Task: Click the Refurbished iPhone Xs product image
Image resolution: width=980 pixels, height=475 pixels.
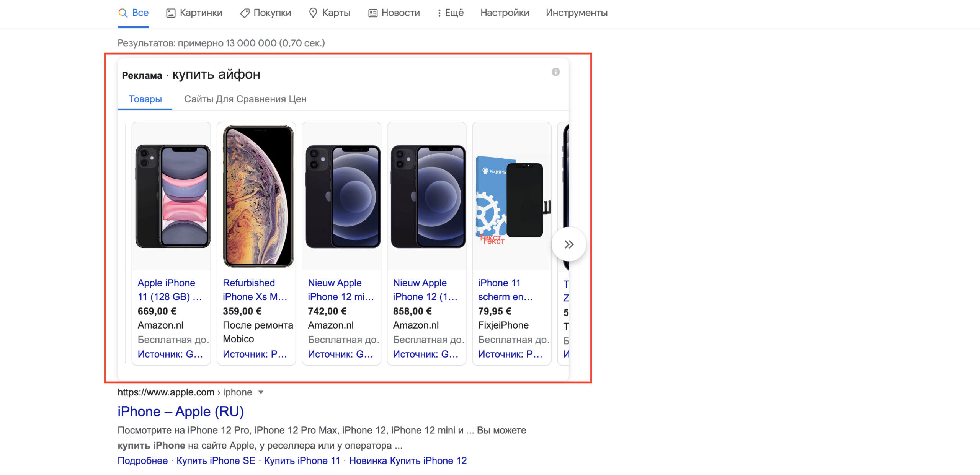Action: coord(256,196)
